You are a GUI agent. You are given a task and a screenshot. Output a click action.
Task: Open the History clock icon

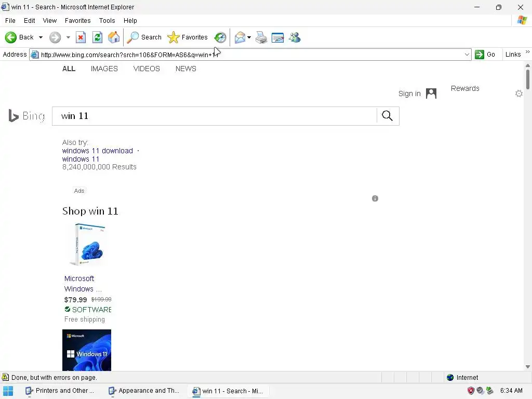click(220, 37)
